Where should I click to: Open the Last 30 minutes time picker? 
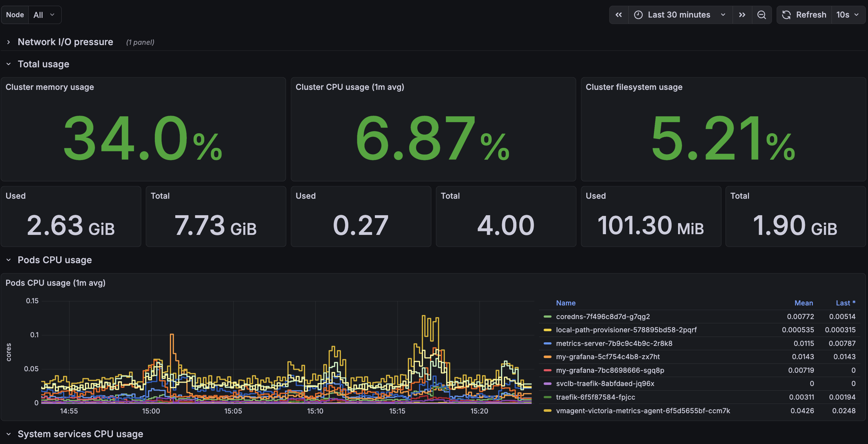click(x=679, y=15)
